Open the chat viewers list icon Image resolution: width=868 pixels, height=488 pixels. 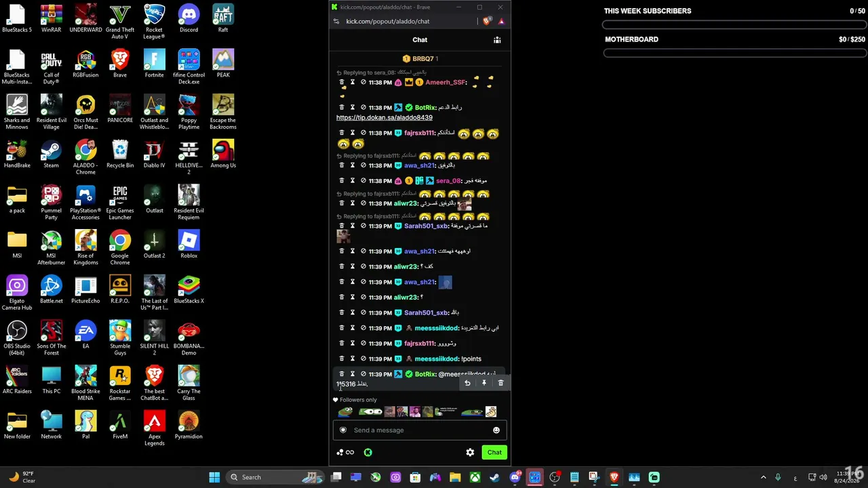(x=497, y=40)
